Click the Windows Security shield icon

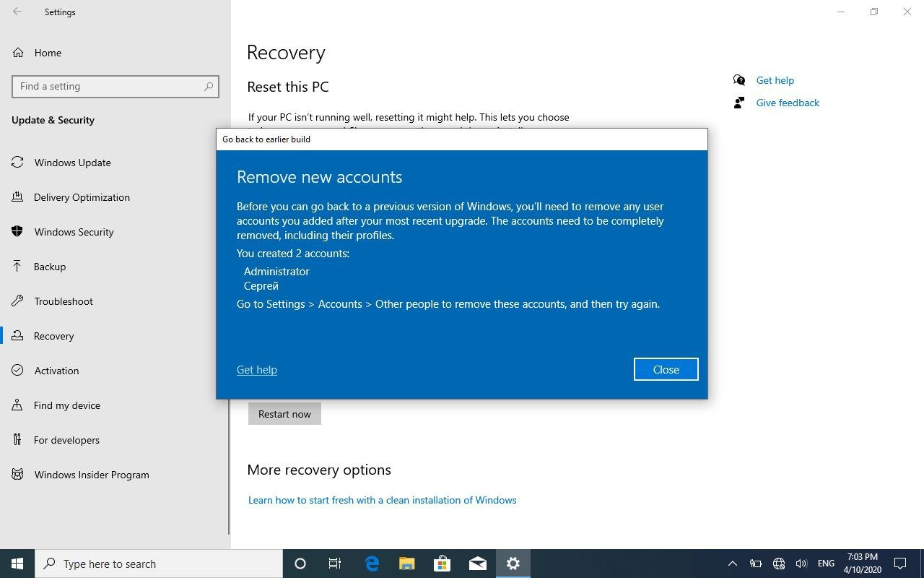tap(17, 232)
